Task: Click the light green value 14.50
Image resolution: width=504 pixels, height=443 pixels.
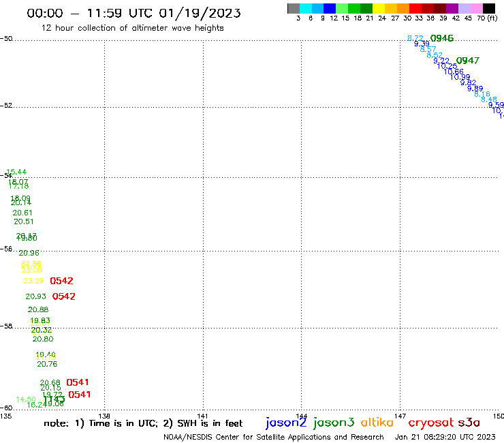Action: [x=26, y=399]
